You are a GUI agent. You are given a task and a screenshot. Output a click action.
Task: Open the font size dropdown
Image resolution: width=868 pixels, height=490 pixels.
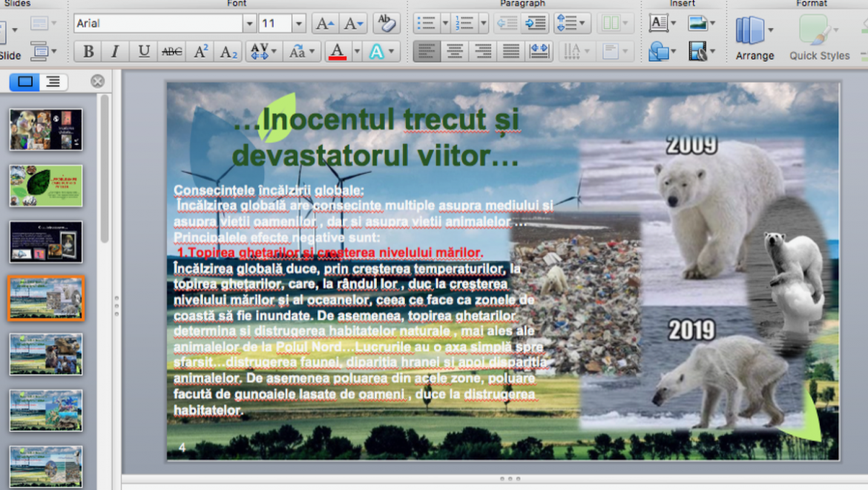click(299, 23)
